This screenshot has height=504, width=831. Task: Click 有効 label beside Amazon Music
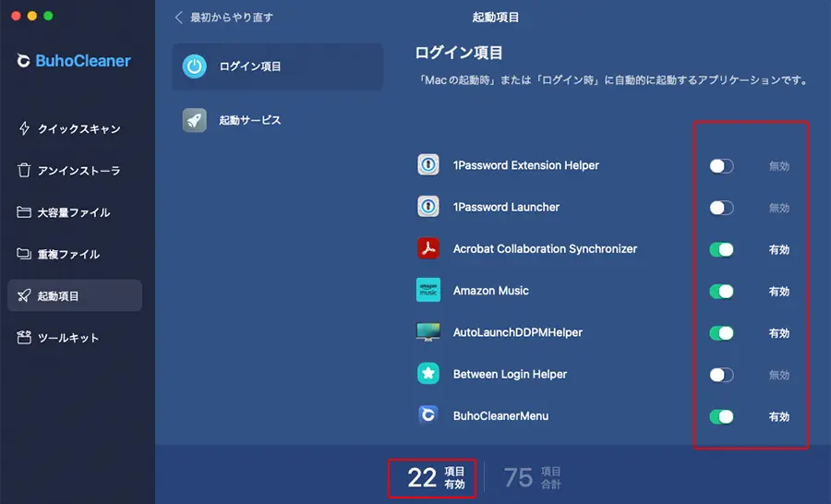tap(779, 292)
